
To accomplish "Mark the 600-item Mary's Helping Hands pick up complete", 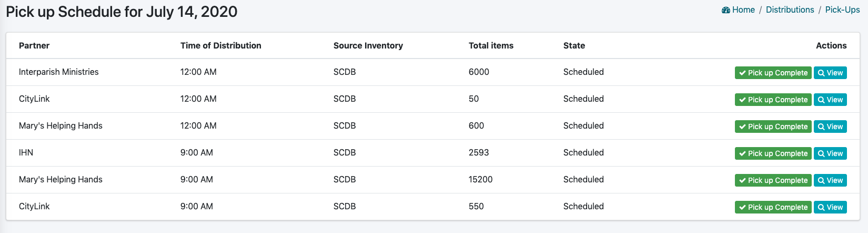I will (x=773, y=127).
